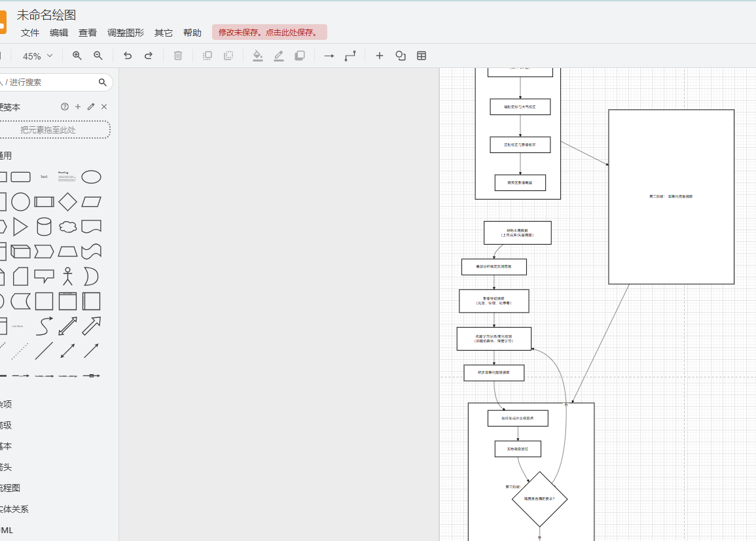Close scratchpad with X icon
The width and height of the screenshot is (756, 541).
103,107
